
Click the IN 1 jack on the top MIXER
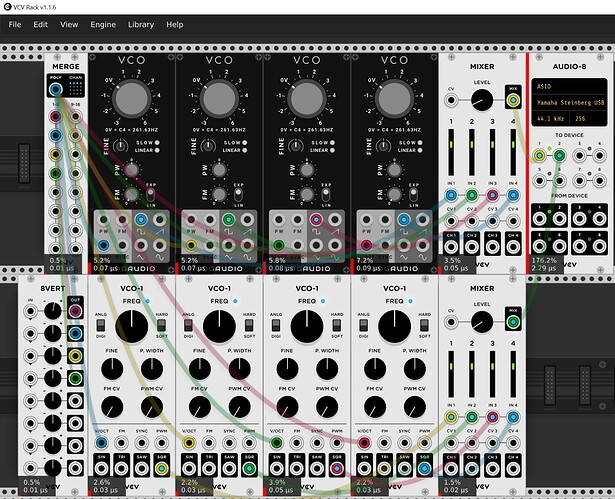click(451, 195)
